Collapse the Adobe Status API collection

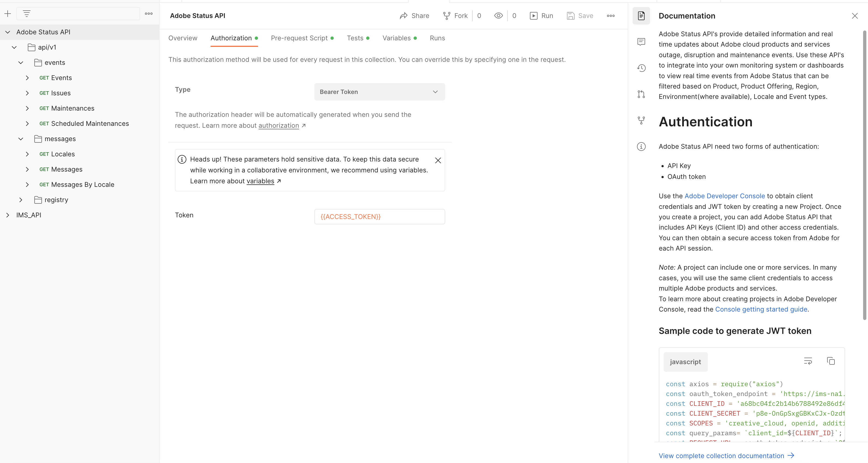pyautogui.click(x=7, y=32)
